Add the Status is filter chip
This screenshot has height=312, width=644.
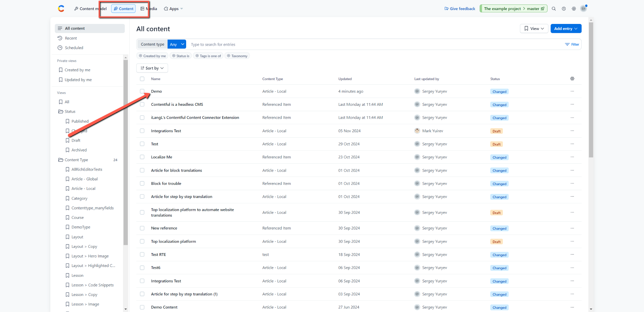pos(181,56)
